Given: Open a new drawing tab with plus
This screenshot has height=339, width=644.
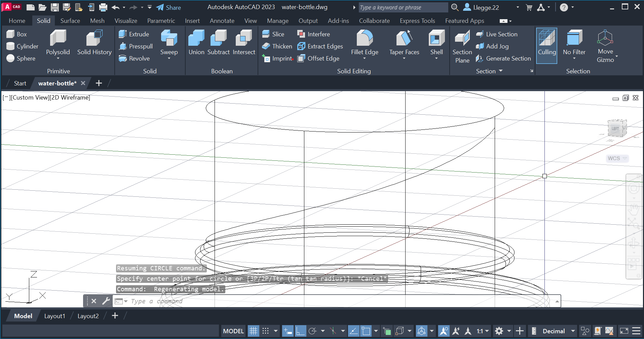Looking at the screenshot, I should [99, 83].
